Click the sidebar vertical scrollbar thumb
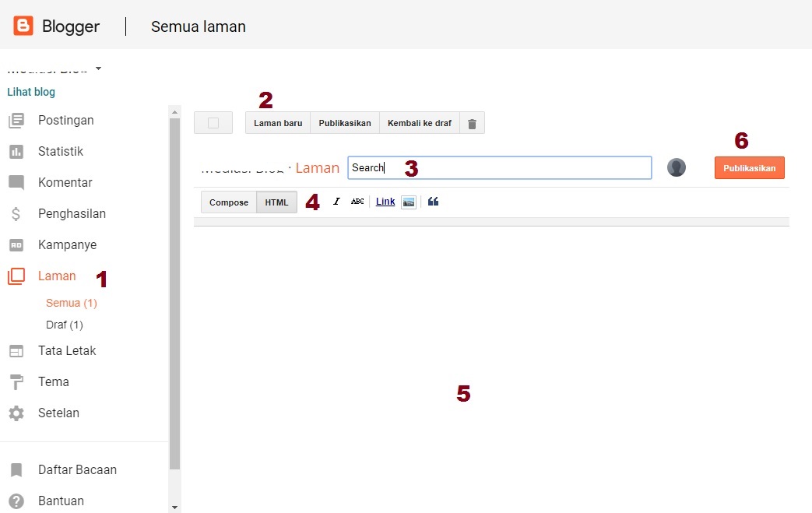Viewport: 812px width, 513px height. (174, 293)
